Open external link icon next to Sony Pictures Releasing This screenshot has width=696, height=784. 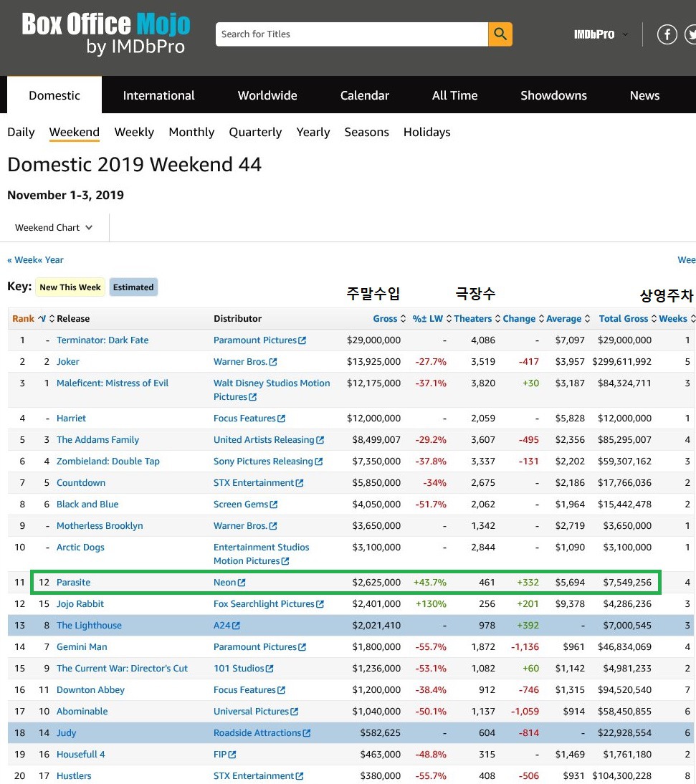pos(319,462)
